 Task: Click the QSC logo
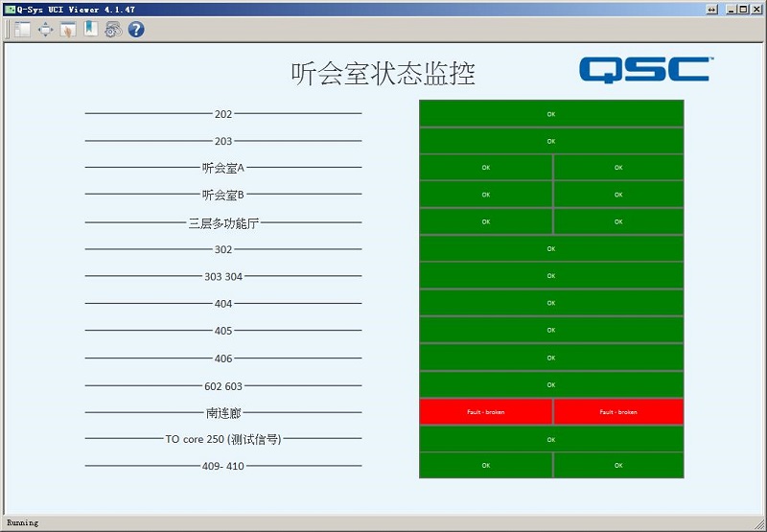tap(646, 69)
